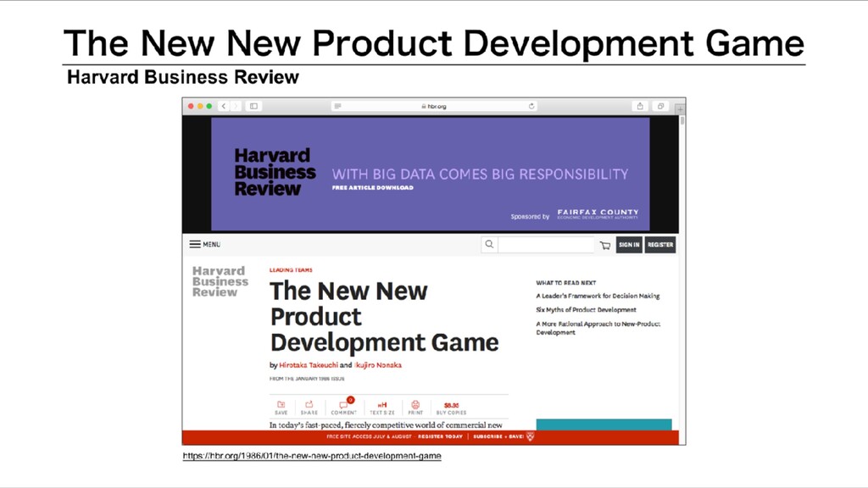Viewport: 868px width, 488px height.
Task: Click the teal box under What to Read Next
Action: click(604, 424)
